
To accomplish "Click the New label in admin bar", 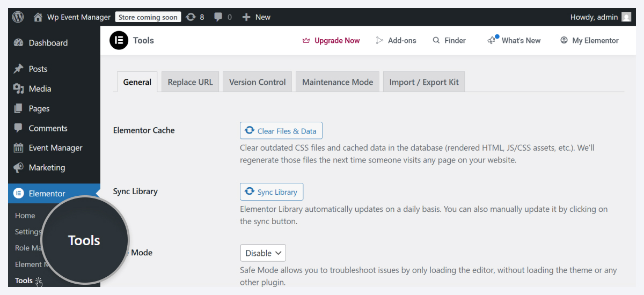I will coord(263,17).
